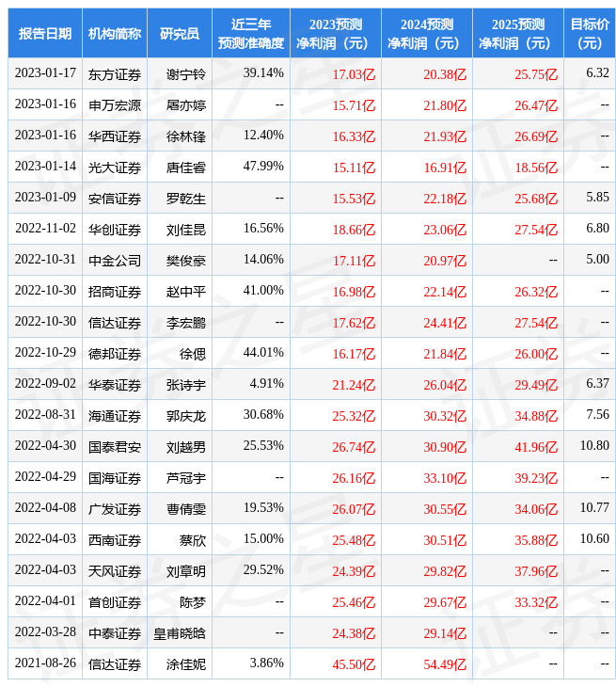Viewport: 616px width, 687px height.
Task: Click the 41.96亿 forecast for 2025
Action: (x=536, y=447)
